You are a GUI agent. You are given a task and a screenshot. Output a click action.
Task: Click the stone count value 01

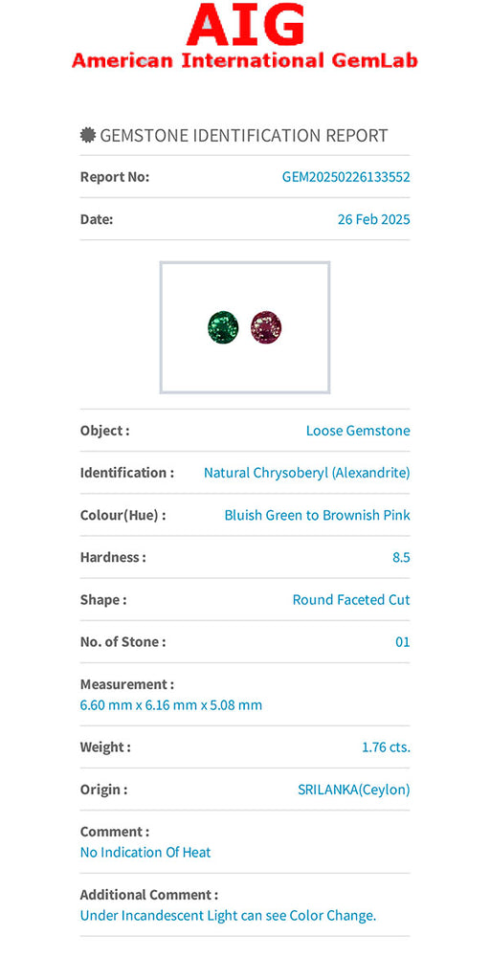(x=403, y=642)
